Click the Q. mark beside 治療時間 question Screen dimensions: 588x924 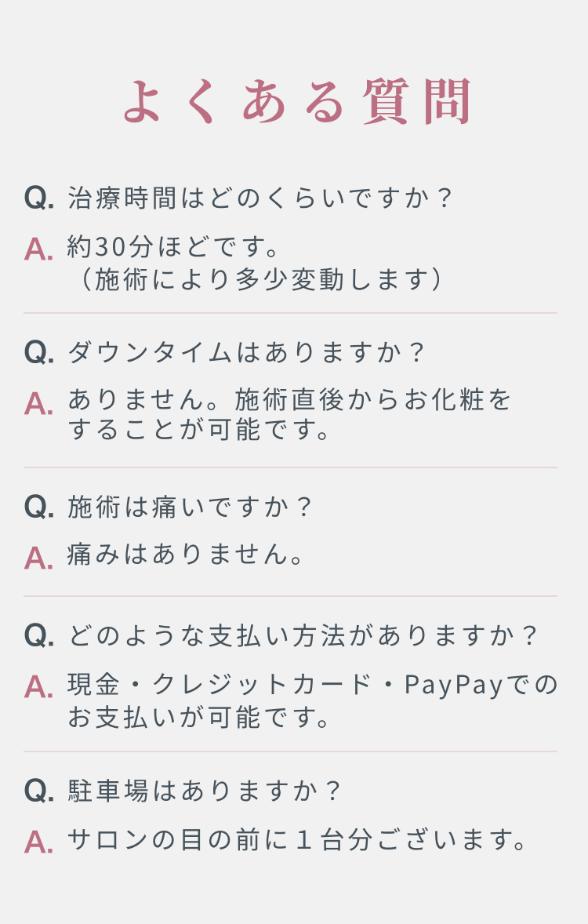[x=39, y=198]
